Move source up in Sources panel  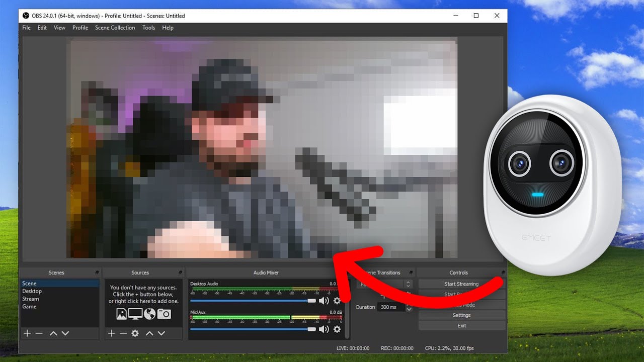[x=149, y=333]
